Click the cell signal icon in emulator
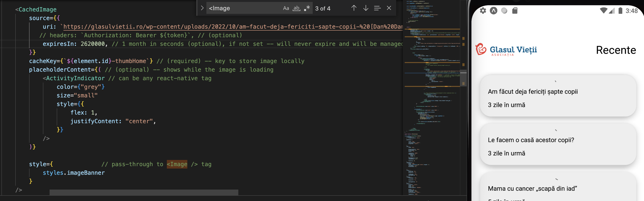 (x=612, y=11)
